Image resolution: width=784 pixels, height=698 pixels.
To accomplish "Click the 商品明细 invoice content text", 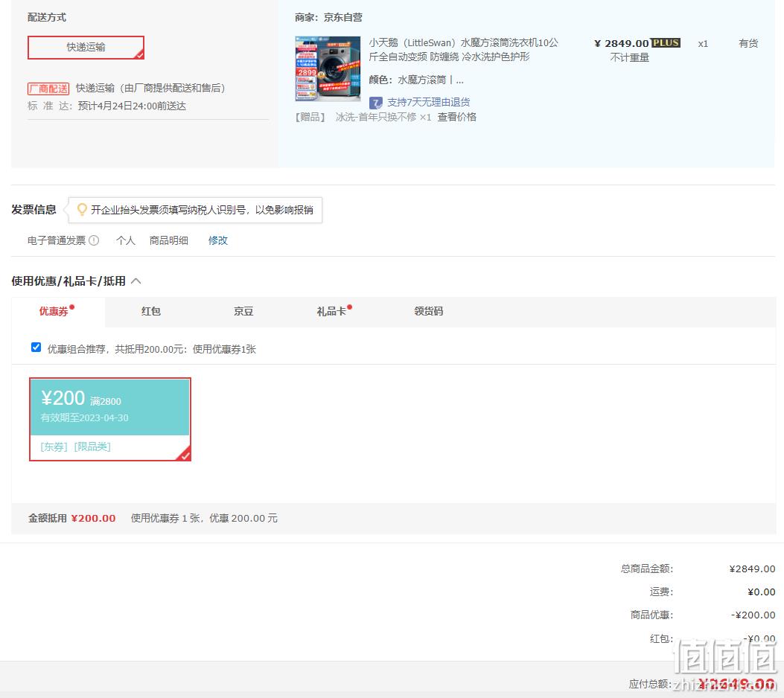I will click(169, 240).
